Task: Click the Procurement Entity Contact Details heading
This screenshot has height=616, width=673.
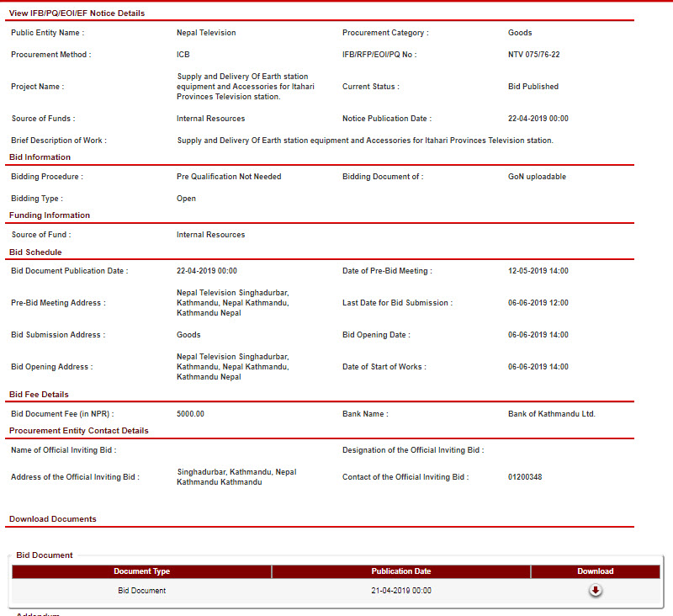Action: click(78, 431)
